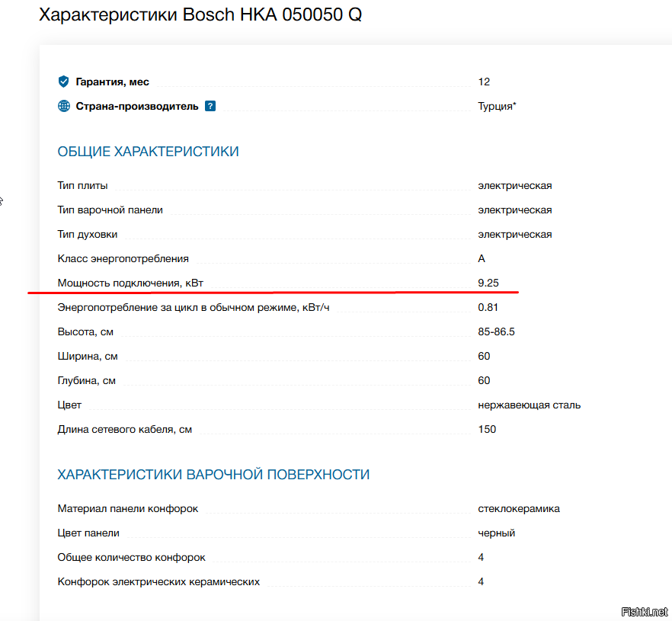Click электрическая value in Тип духовки row
This screenshot has height=621, width=672.
(515, 235)
